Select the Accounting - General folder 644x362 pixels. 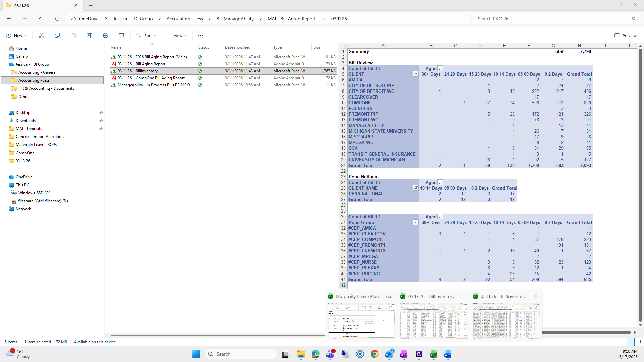tap(37, 72)
